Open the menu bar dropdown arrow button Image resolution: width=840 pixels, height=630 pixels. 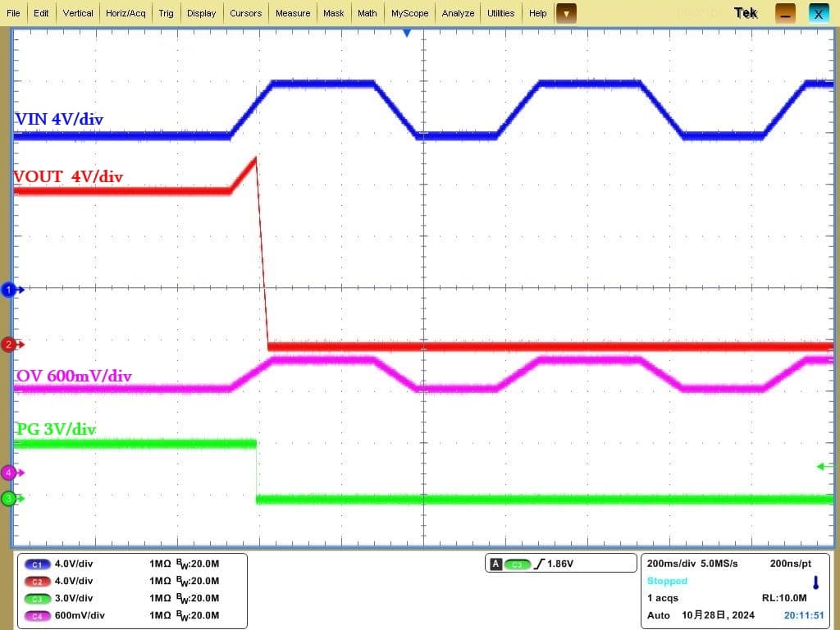[x=566, y=13]
